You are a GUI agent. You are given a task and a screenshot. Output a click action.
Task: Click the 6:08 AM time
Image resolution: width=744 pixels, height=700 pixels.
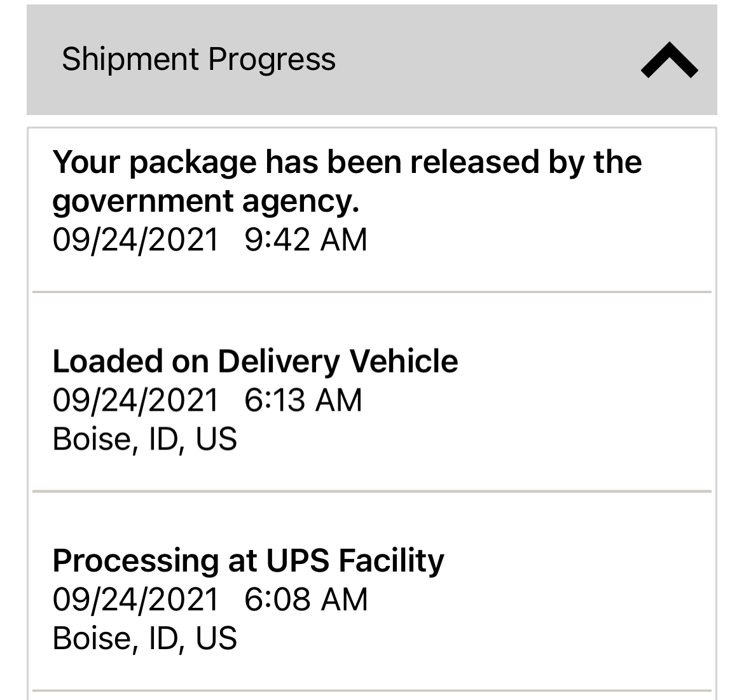pyautogui.click(x=306, y=600)
